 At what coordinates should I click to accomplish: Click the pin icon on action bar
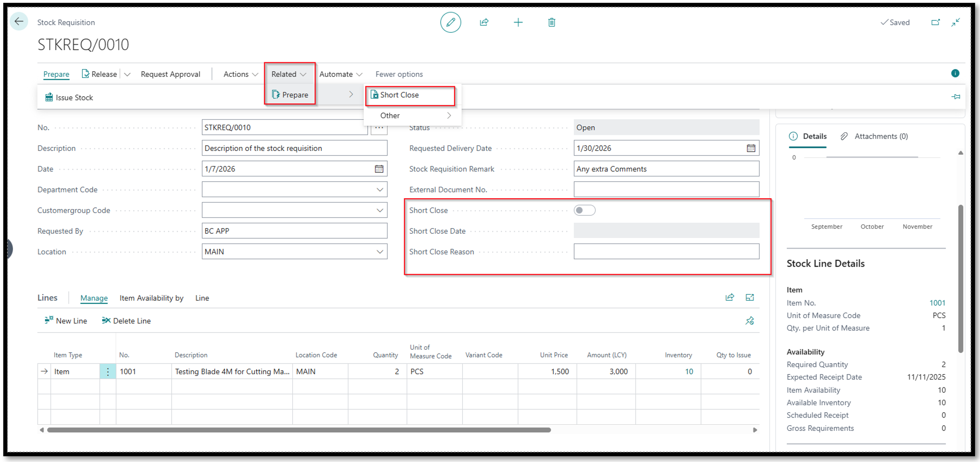(956, 97)
